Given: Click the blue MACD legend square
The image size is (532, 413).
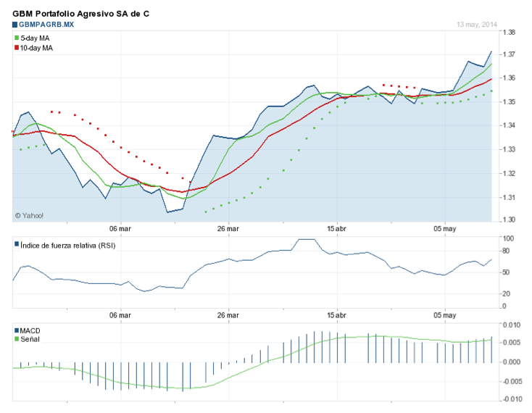Looking at the screenshot, I should pyautogui.click(x=17, y=330).
